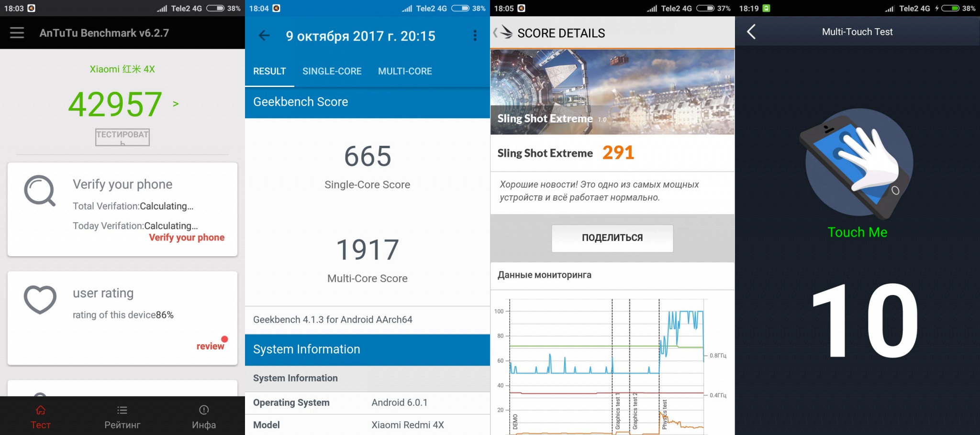Screen dimensions: 980x435
Task: Tap notification icon next to 18:04 clock
Action: coord(276,8)
